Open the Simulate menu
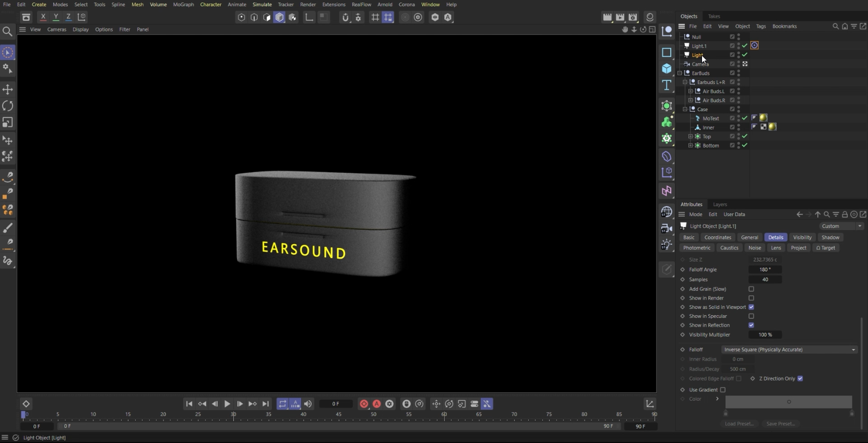 [262, 4]
